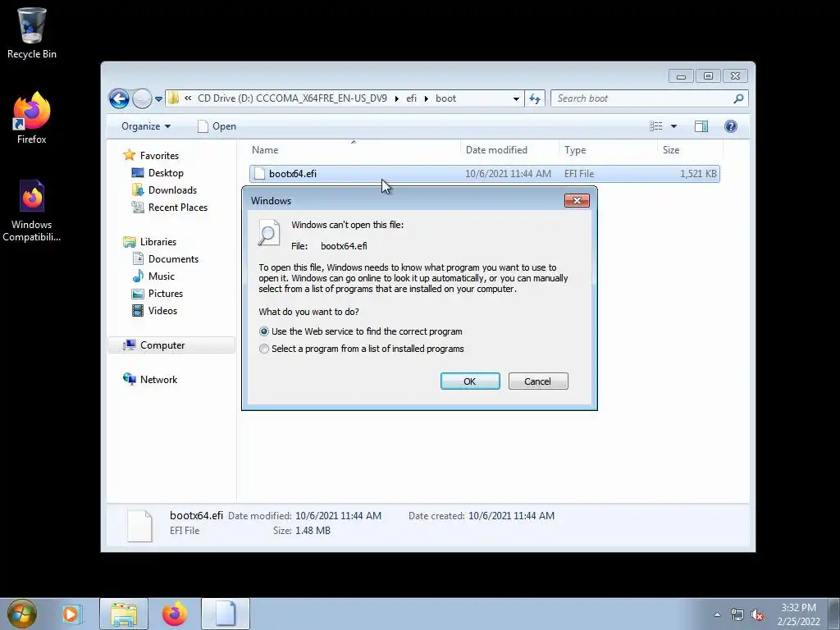Screen dimensions: 840x630
Task: Select Network in the navigation pane
Action: (x=151, y=380)
